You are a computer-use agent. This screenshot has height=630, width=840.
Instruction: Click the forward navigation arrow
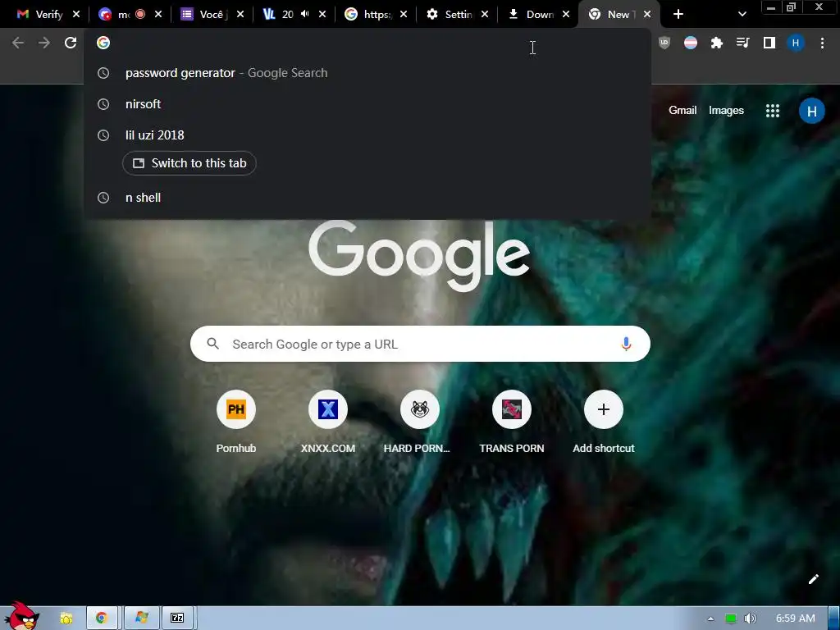coord(44,43)
